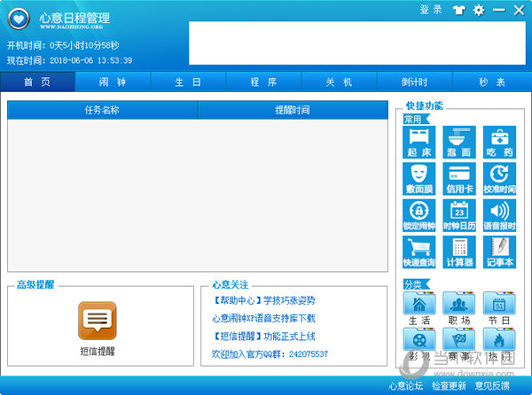Open the 热点 flame category folder
Viewport: 532px width, 395px height.
click(499, 344)
